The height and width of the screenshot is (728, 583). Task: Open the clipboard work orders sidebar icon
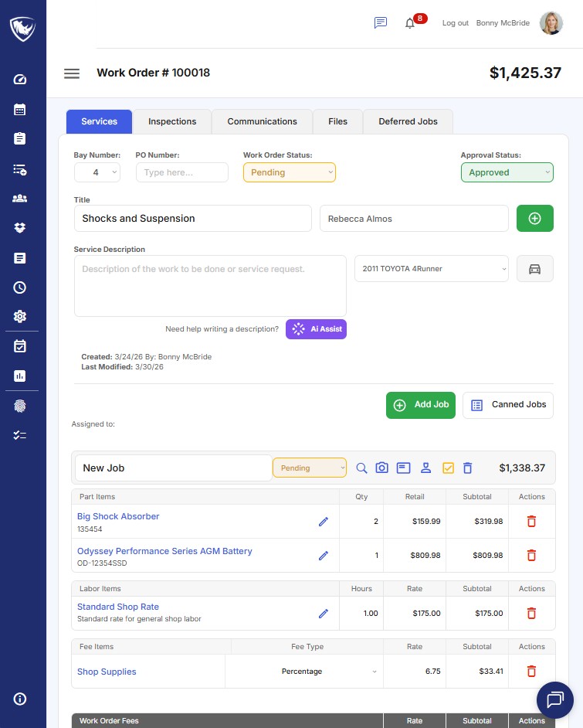(x=19, y=138)
